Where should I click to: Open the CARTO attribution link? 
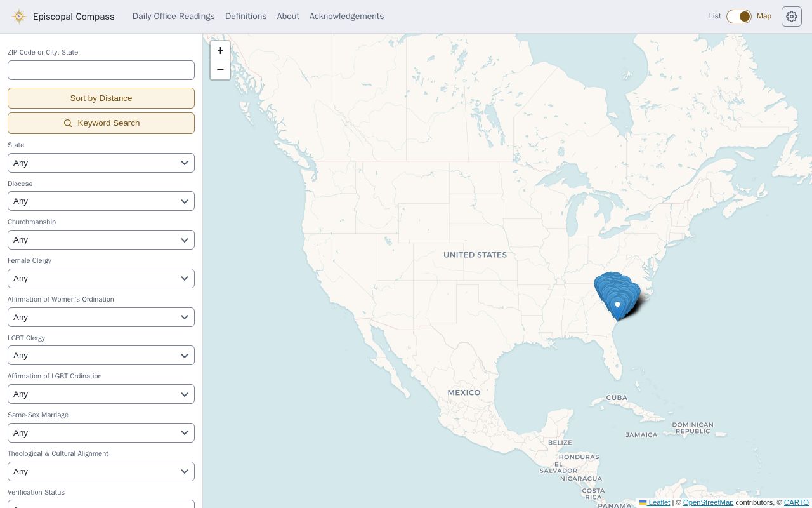pyautogui.click(x=796, y=502)
